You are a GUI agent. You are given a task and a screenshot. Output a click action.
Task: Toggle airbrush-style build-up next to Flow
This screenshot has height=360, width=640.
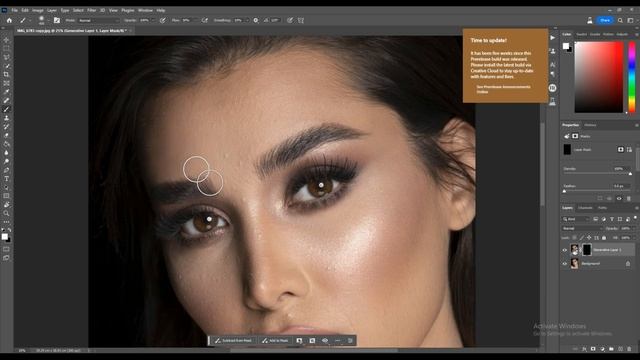coord(204,20)
